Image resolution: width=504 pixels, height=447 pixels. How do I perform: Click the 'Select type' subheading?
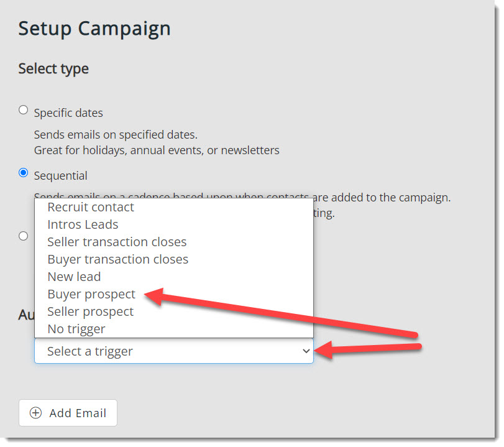[x=53, y=68]
